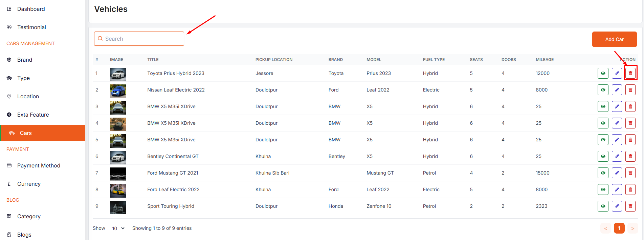
Task: Click eye icon for Ford Mustang GT 2021
Action: click(603, 173)
